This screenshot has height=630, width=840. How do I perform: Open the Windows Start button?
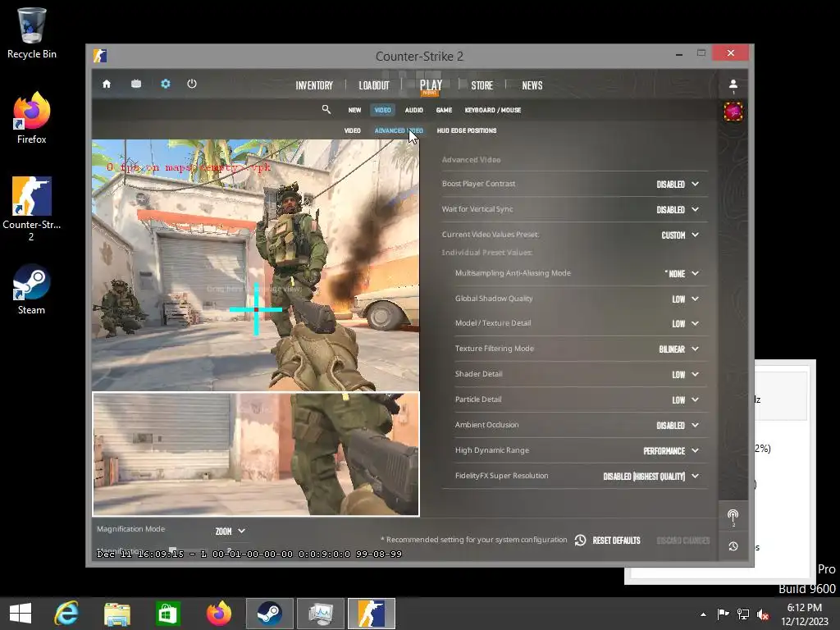21,614
